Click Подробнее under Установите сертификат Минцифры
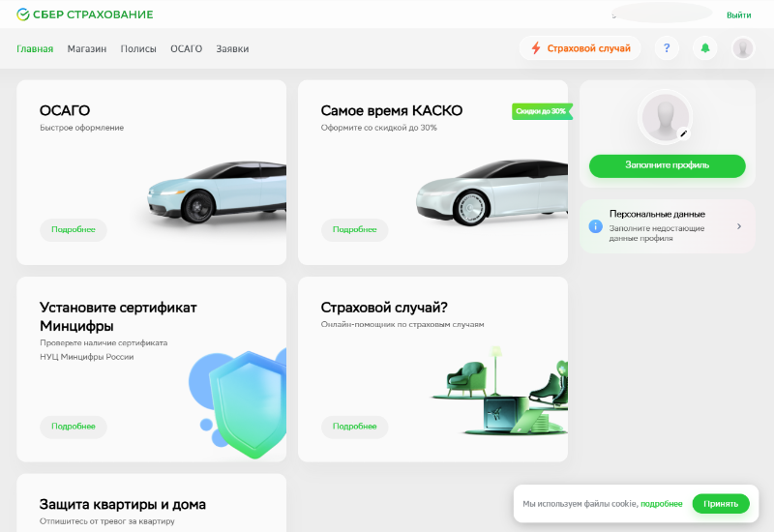This screenshot has height=532, width=774. pos(74,427)
